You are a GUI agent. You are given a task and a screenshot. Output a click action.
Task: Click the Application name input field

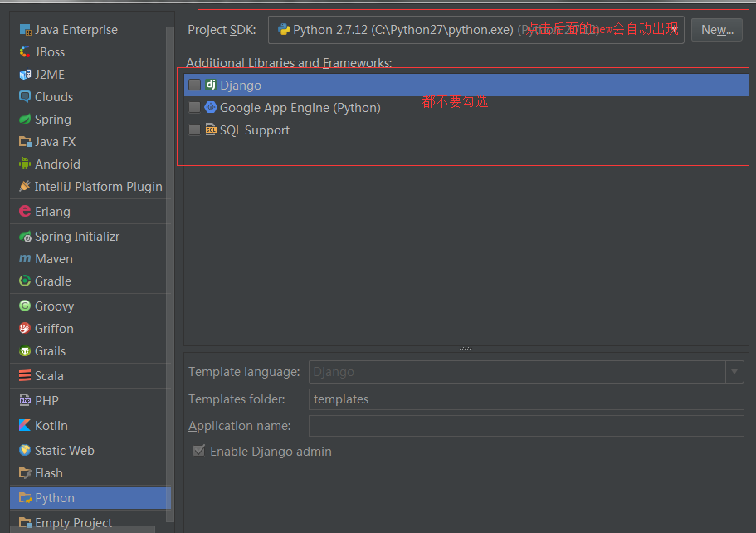pyautogui.click(x=526, y=426)
